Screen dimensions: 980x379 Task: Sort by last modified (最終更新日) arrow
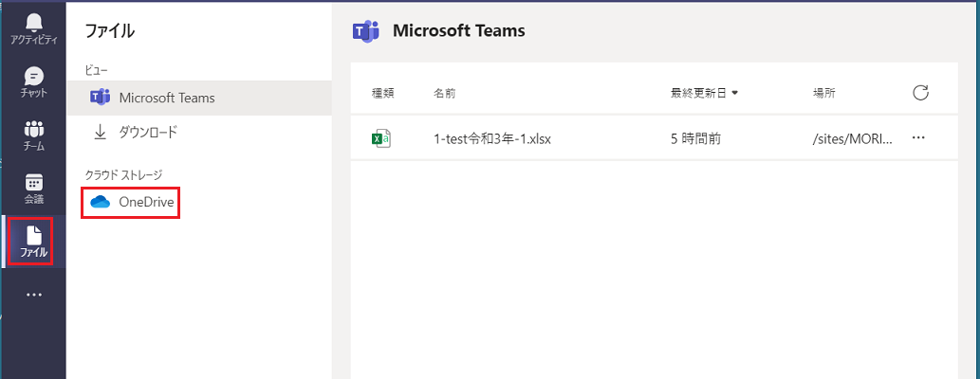[735, 94]
